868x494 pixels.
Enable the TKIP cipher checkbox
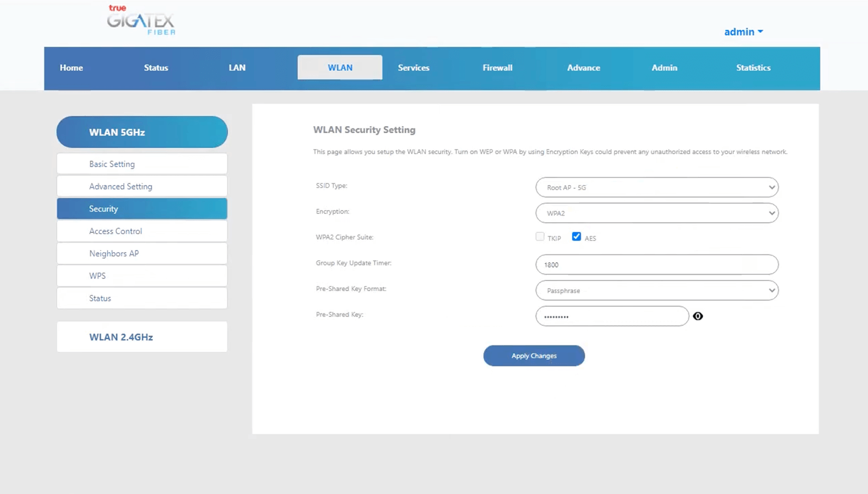coord(540,237)
